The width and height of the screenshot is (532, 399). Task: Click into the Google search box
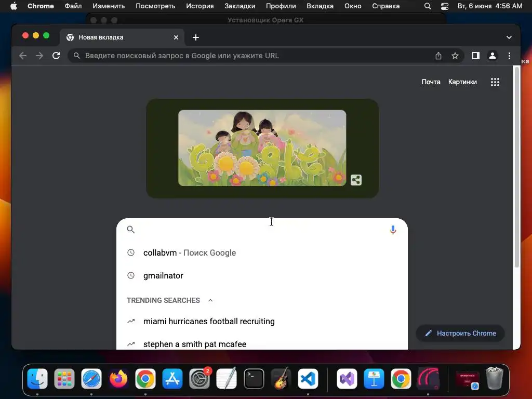click(x=262, y=230)
